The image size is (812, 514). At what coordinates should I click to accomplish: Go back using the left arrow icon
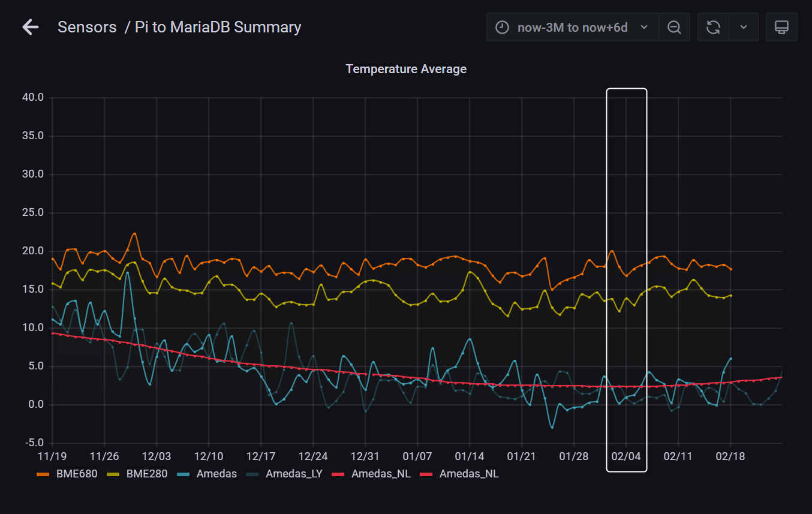coord(30,27)
